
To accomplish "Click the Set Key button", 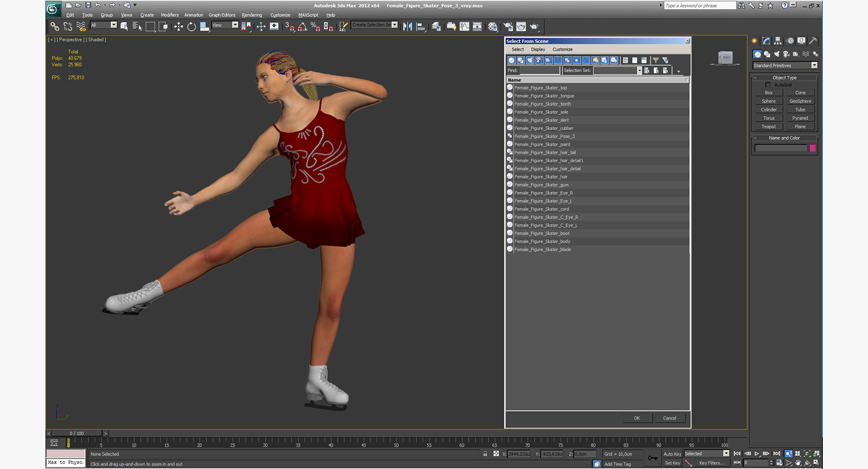I will (673, 463).
